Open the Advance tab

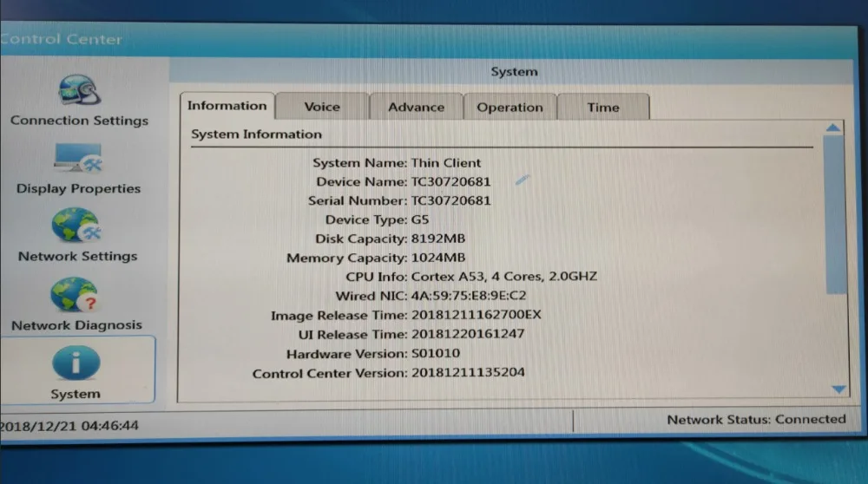point(417,108)
